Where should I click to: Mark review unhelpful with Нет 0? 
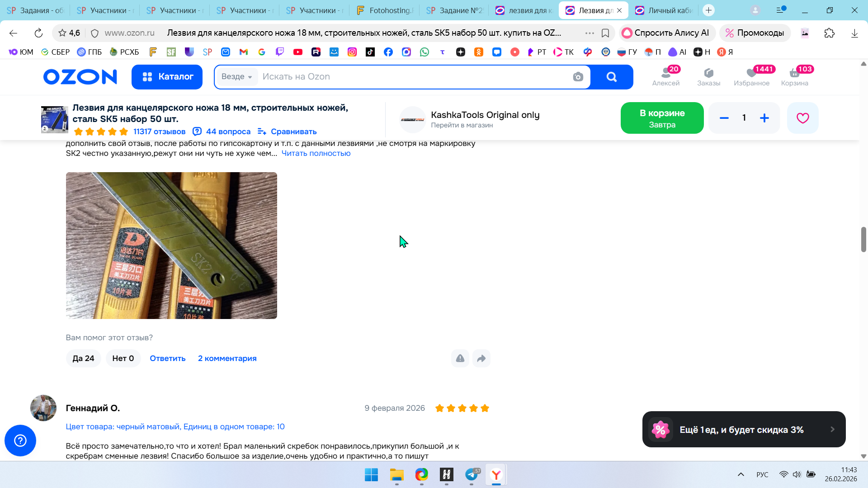[123, 358]
